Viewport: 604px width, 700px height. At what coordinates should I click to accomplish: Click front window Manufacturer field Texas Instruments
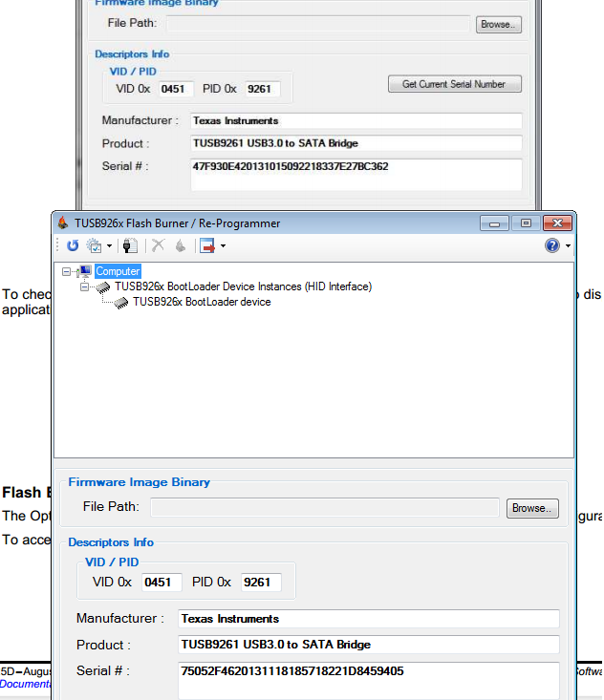pyautogui.click(x=369, y=619)
